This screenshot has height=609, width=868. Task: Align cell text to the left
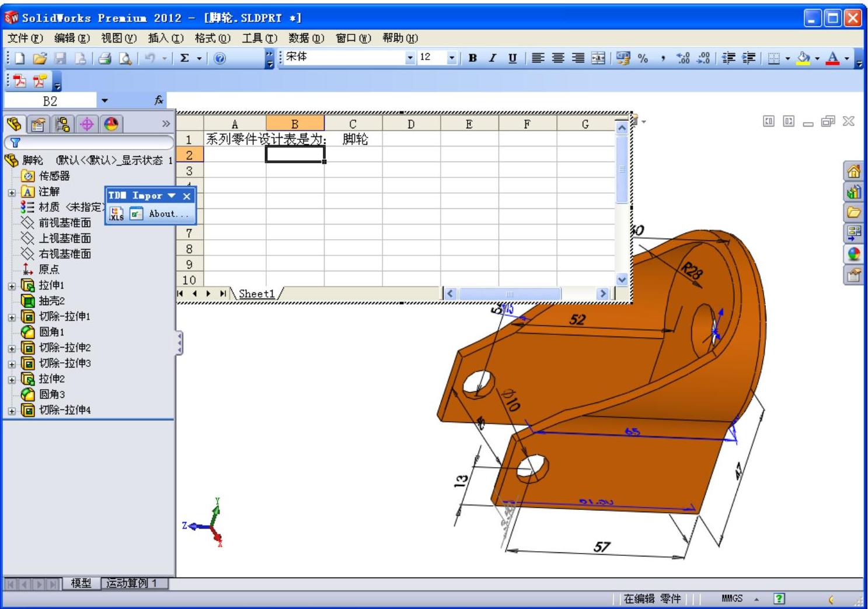click(x=538, y=58)
